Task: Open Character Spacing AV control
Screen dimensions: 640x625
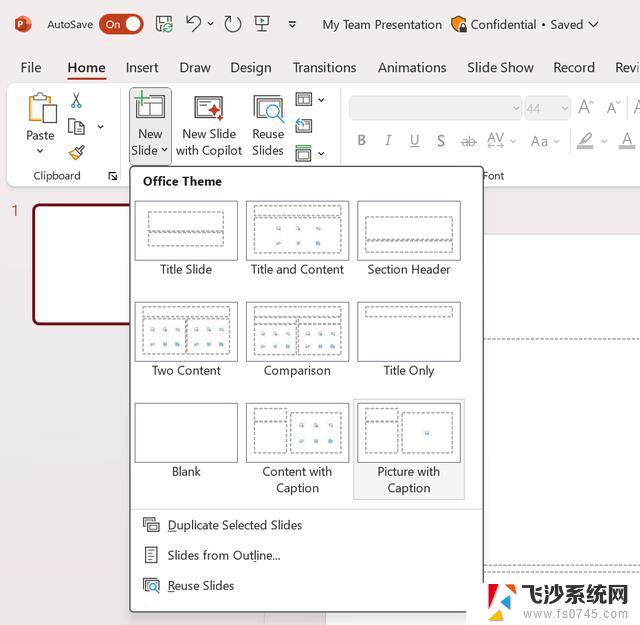Action: (501, 141)
